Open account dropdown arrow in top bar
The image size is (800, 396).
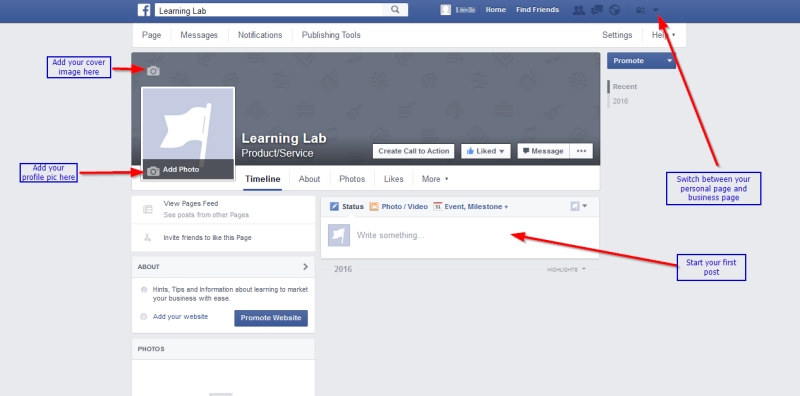pos(656,10)
